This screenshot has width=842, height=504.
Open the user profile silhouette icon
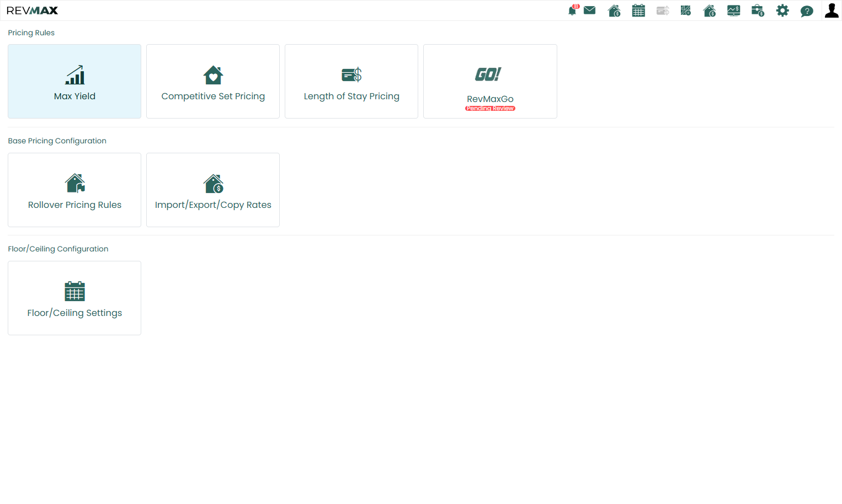832,10
